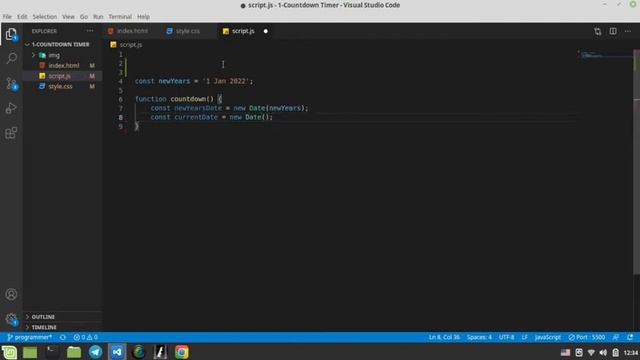The image size is (640, 360).
Task: Collapse the 1-COUNTDOWN TIMER folder section
Action: 60,44
